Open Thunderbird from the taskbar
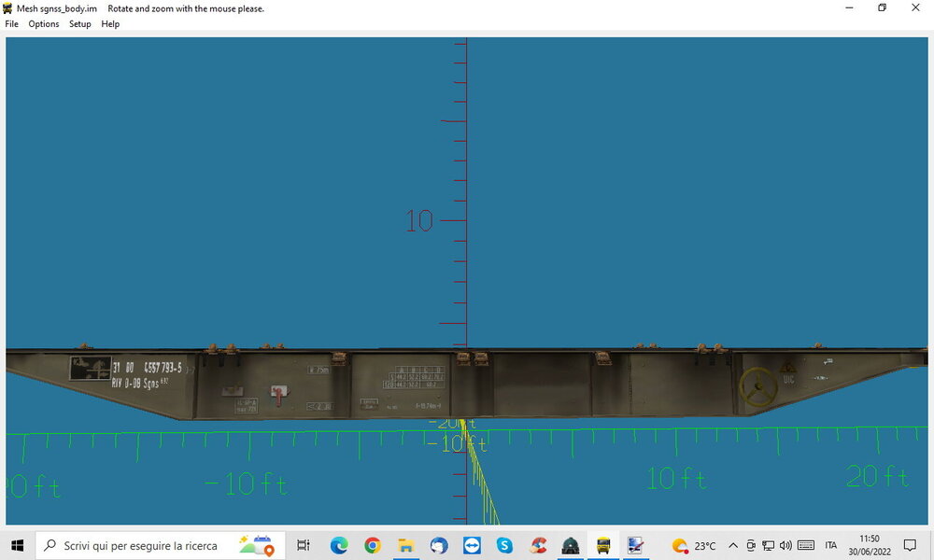934x560 pixels. (439, 545)
